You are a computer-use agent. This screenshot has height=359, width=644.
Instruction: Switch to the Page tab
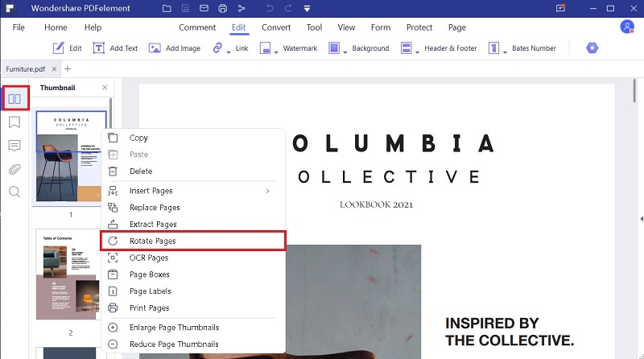457,27
